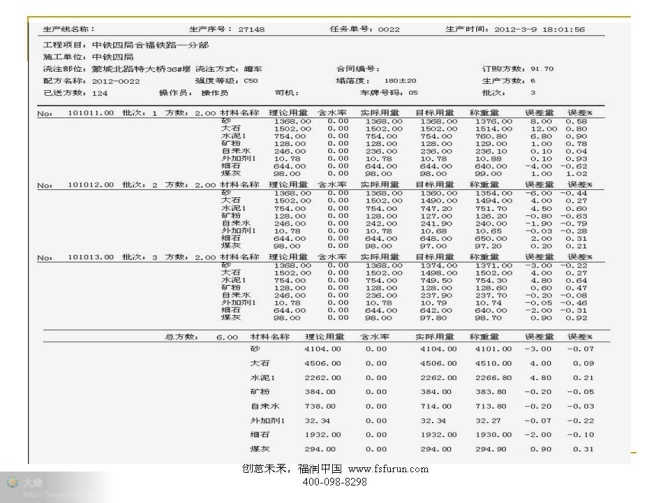Image resolution: width=670 pixels, height=503 pixels.
Task: Select weighed value 237.70 for 自来水
Action: pos(491,296)
